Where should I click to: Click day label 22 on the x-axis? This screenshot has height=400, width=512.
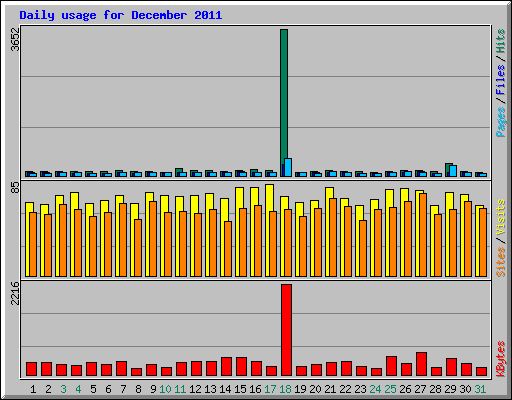pos(345,389)
